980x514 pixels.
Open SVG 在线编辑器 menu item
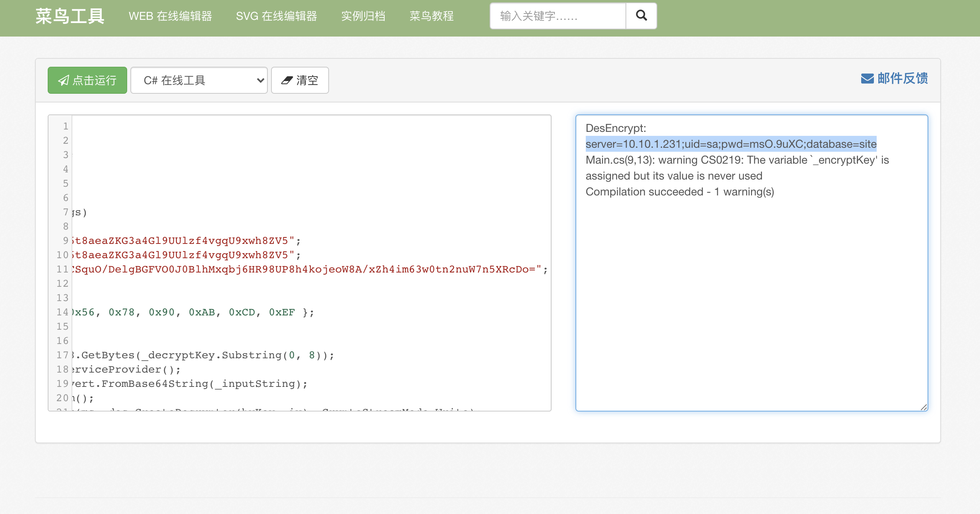click(x=276, y=16)
